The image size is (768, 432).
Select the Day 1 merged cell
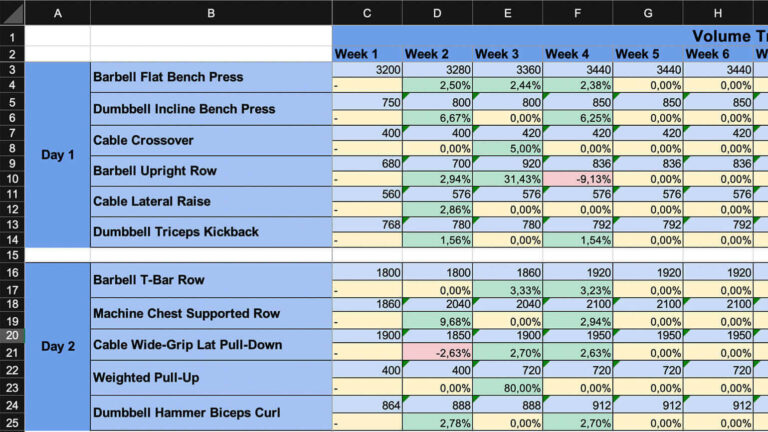point(57,155)
